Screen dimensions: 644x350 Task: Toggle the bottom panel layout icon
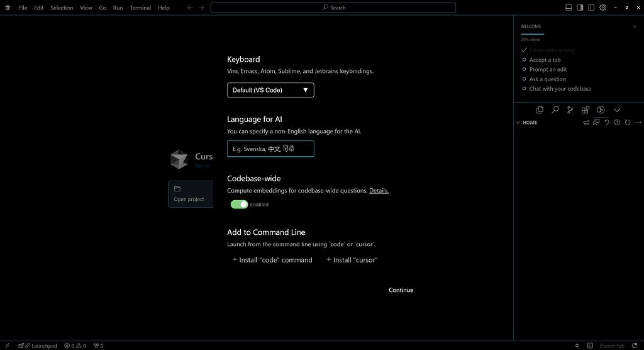(x=569, y=8)
